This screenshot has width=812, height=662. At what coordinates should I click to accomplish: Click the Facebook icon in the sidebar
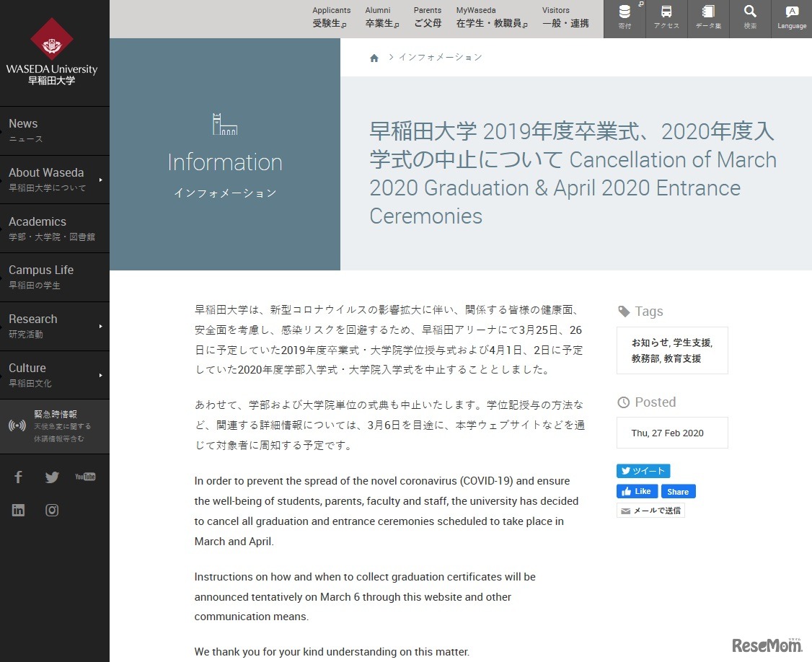point(18,477)
